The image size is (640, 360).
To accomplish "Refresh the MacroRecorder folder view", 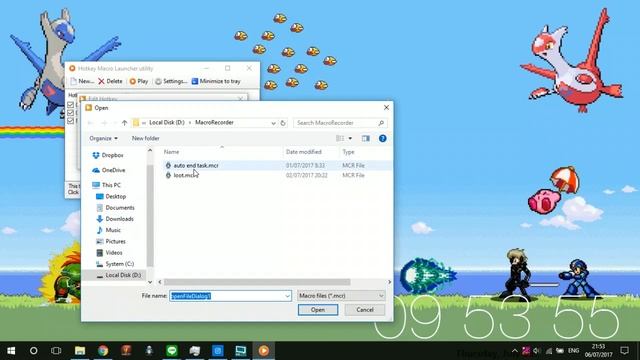I will pos(283,123).
